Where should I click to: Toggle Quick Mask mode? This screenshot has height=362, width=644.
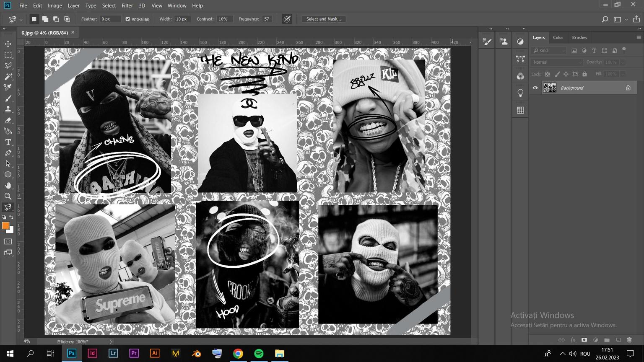(x=8, y=242)
